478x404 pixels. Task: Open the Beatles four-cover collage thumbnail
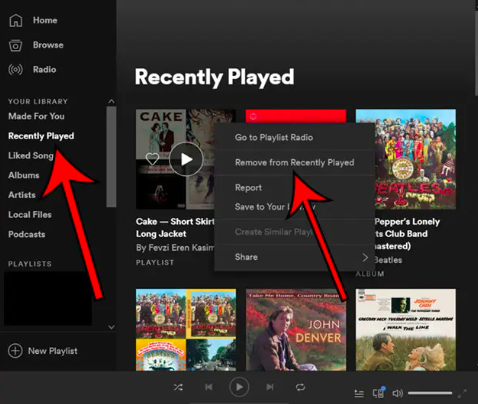coord(186,330)
